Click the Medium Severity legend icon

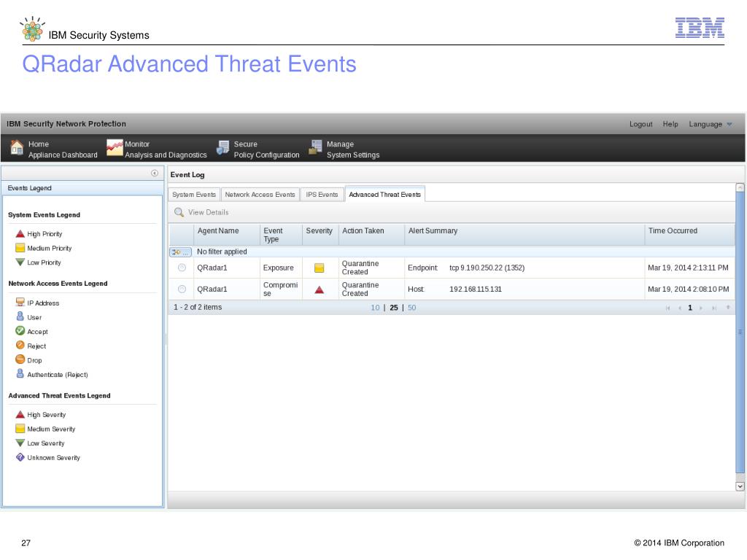(20, 428)
